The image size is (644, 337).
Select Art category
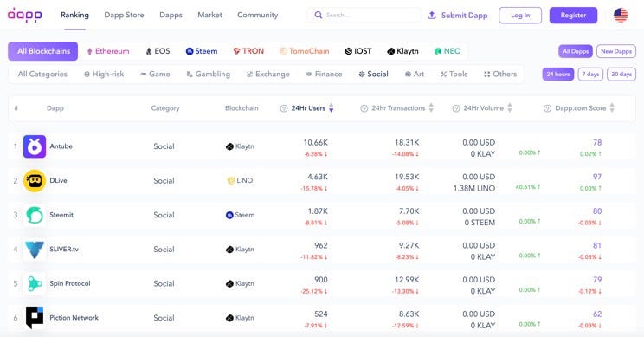click(415, 75)
